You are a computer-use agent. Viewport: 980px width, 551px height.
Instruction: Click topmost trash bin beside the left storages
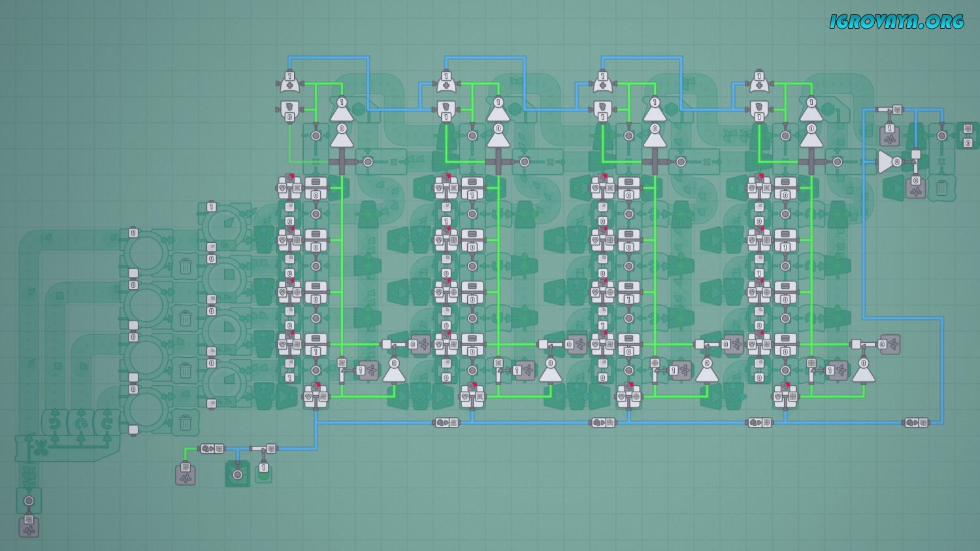(x=186, y=266)
